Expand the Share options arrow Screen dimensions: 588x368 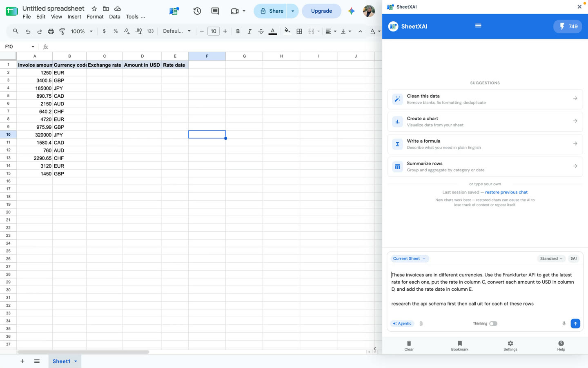pyautogui.click(x=293, y=11)
